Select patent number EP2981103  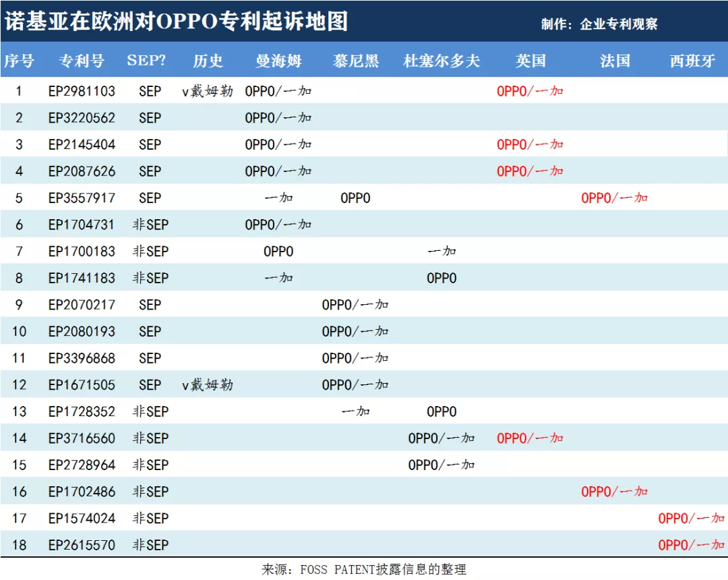(82, 91)
